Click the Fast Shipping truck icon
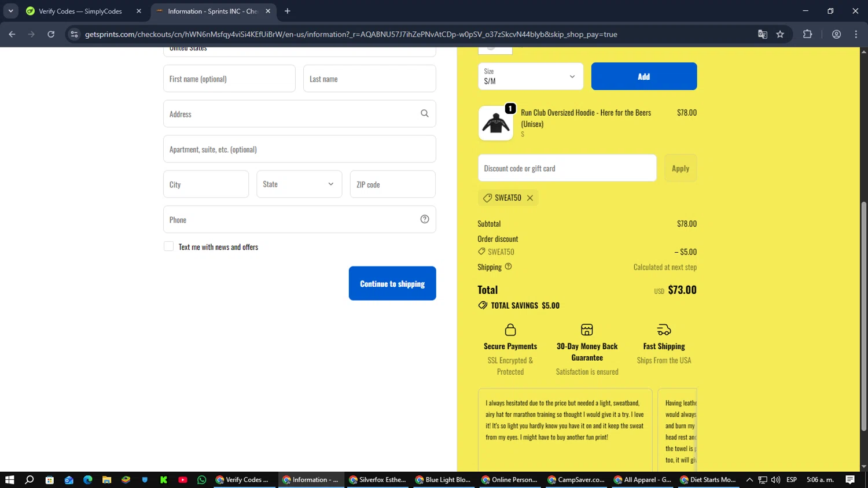The width and height of the screenshot is (868, 488). coord(664,330)
